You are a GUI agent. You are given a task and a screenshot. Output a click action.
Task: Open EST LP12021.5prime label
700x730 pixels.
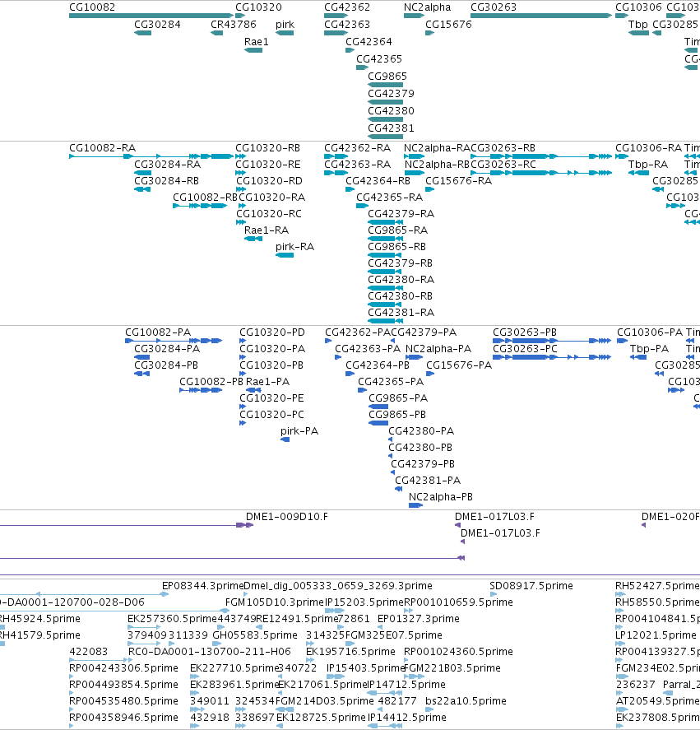click(656, 635)
